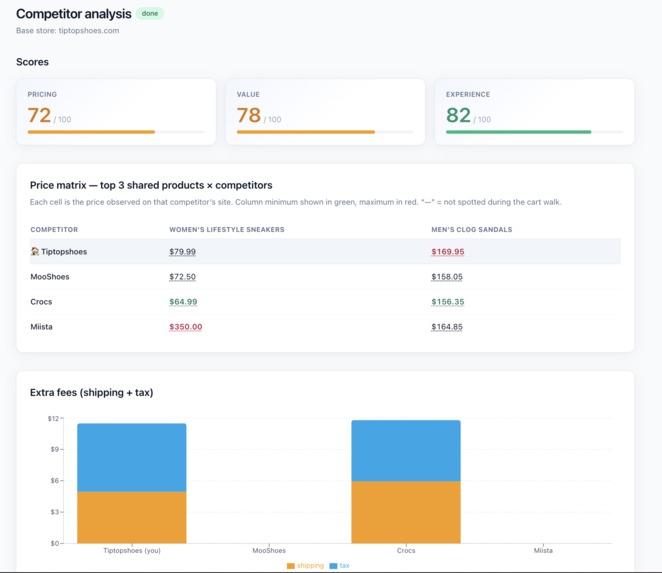Click the blue tax legend swatch

333,566
